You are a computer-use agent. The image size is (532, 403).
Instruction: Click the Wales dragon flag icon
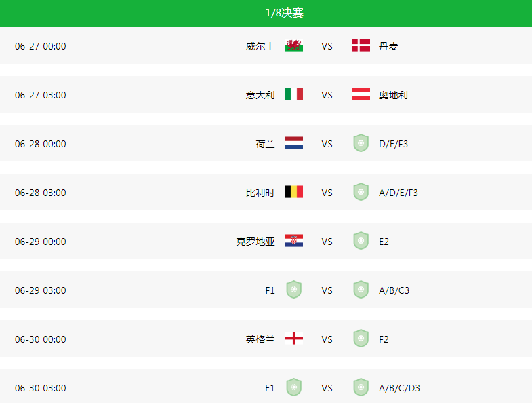293,46
